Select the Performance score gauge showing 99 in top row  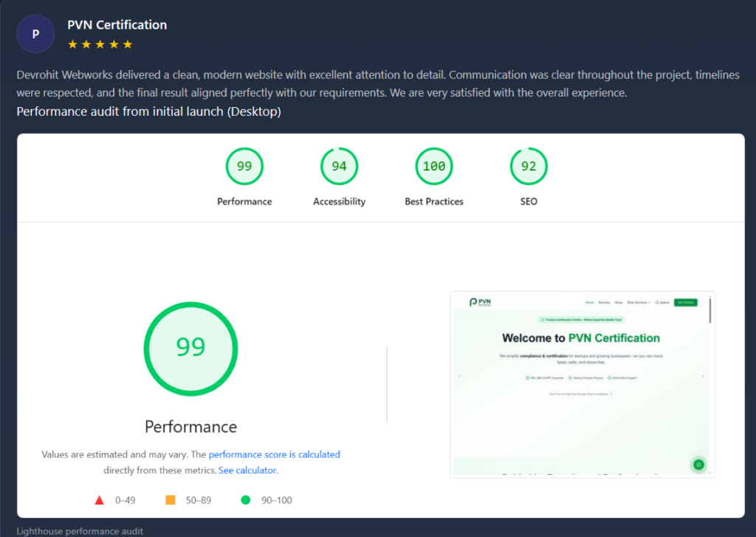(x=244, y=166)
